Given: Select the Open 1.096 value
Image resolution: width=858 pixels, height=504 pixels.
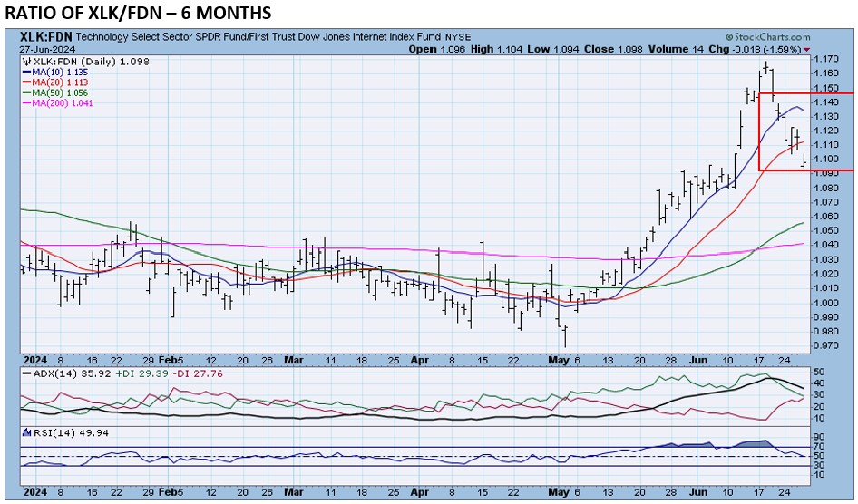Looking at the screenshot, I should coord(437,49).
